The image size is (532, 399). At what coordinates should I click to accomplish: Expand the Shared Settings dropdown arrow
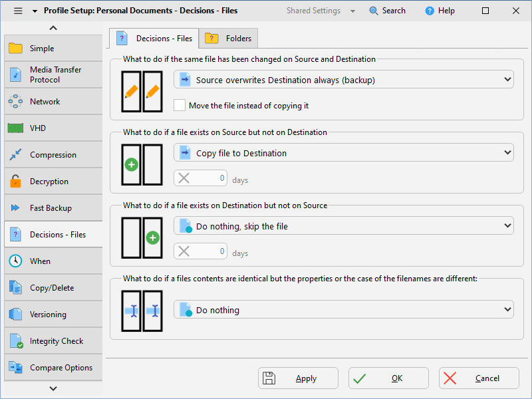click(353, 11)
